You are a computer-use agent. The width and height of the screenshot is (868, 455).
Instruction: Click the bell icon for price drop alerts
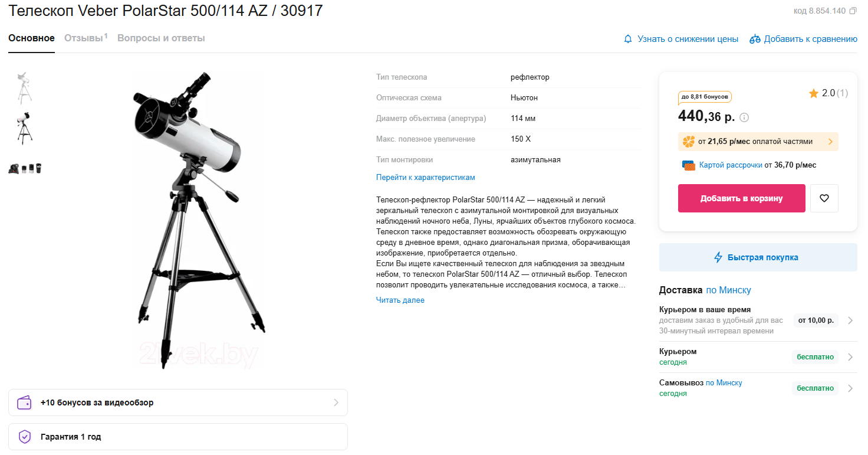pyautogui.click(x=628, y=39)
